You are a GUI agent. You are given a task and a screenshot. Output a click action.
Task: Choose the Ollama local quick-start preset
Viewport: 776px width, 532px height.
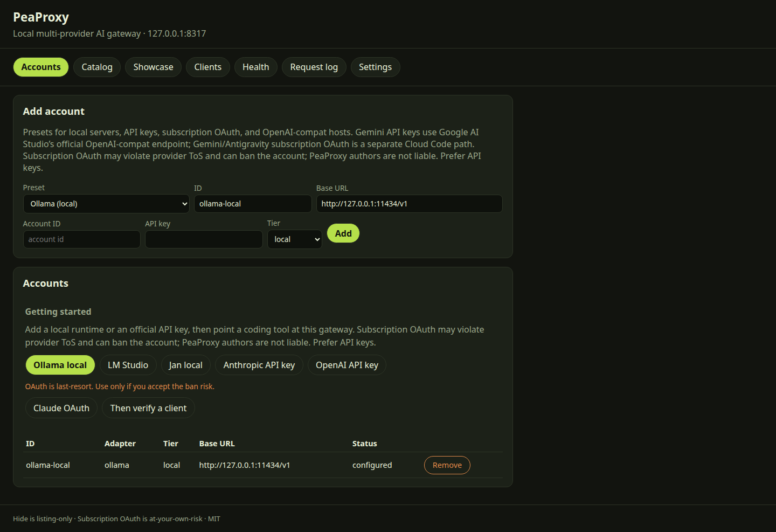tap(60, 365)
